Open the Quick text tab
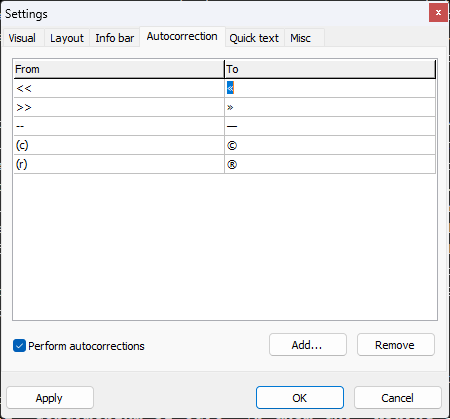 click(x=254, y=38)
